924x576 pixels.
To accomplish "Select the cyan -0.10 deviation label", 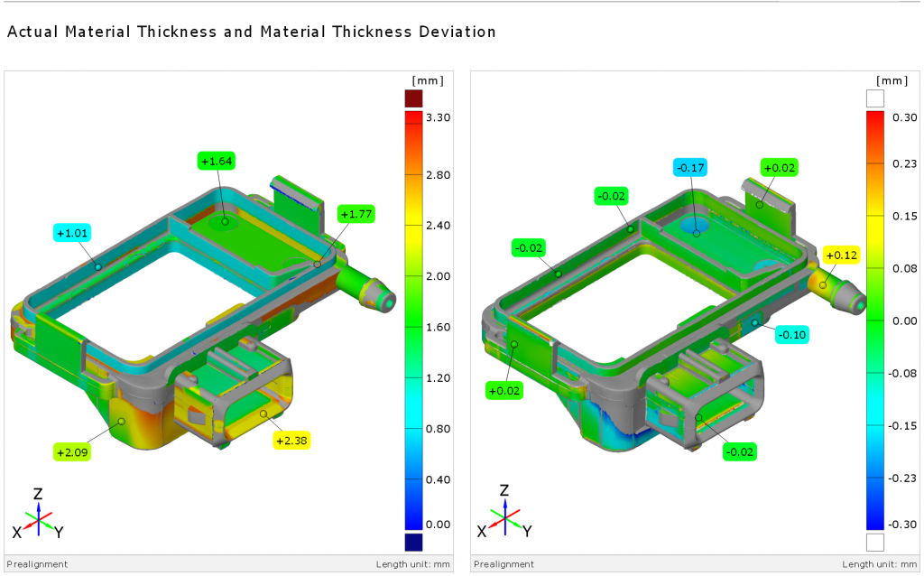I will [x=792, y=334].
